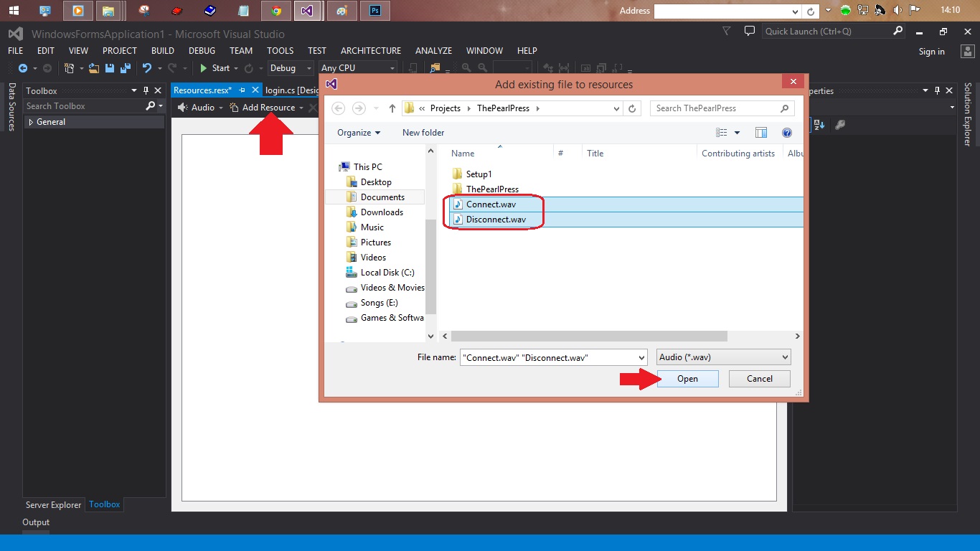Image resolution: width=980 pixels, height=551 pixels.
Task: Switch to the login.cs design tab
Action: point(291,90)
